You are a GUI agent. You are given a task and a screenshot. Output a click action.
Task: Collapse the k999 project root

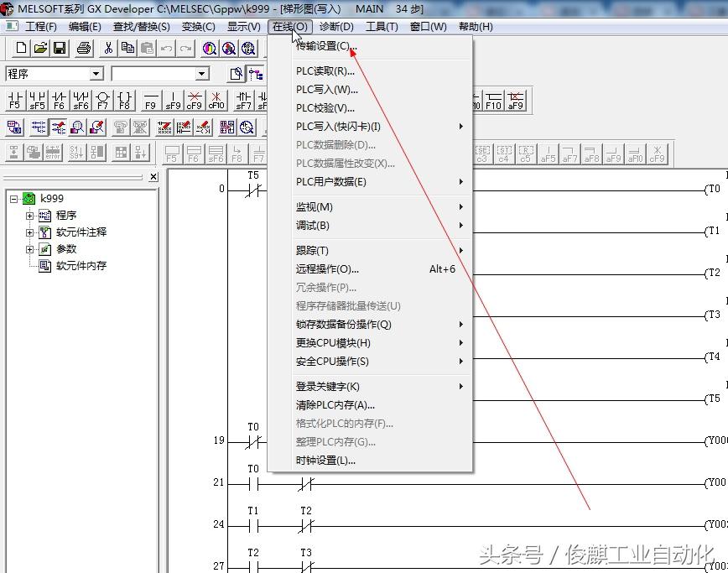pos(14,199)
